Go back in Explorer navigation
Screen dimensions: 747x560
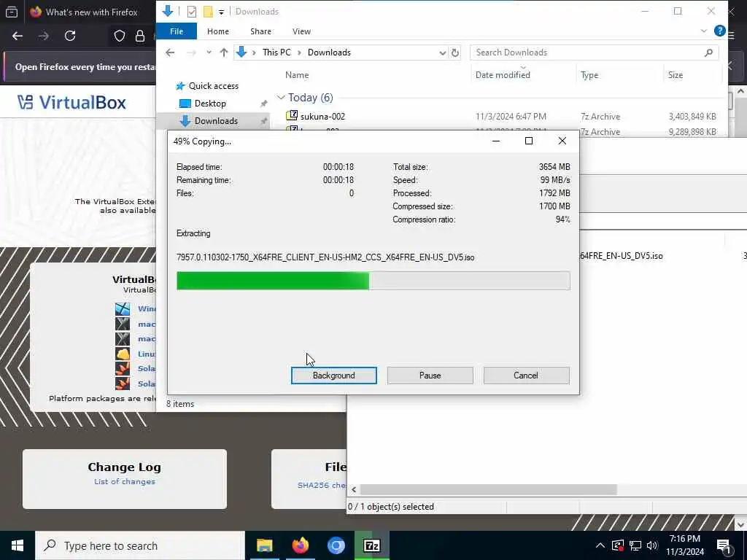pyautogui.click(x=170, y=52)
